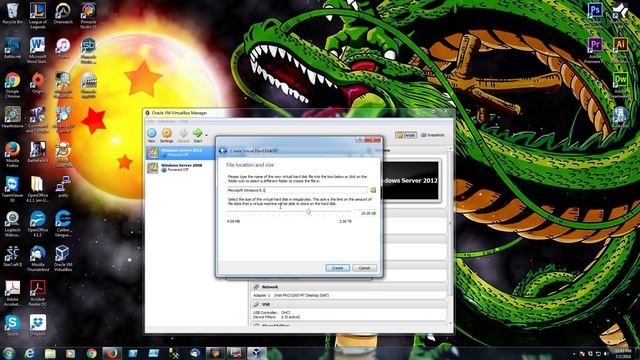Select the Mozilla Firefox desktop icon
Screen dimensions: 640x360
[x=12, y=154]
